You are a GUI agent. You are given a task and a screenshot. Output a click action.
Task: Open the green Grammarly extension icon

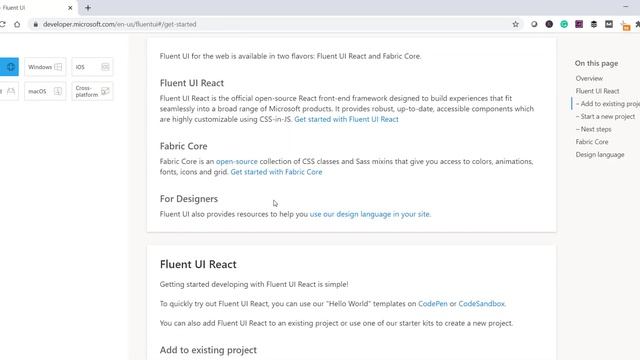pos(564,24)
